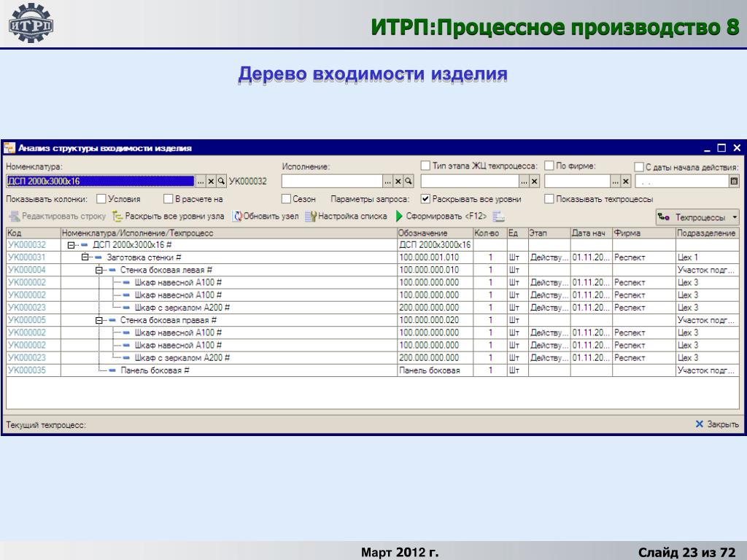Image resolution: width=747 pixels, height=560 pixels.
Task: Click the Ед column header
Action: coord(517,233)
